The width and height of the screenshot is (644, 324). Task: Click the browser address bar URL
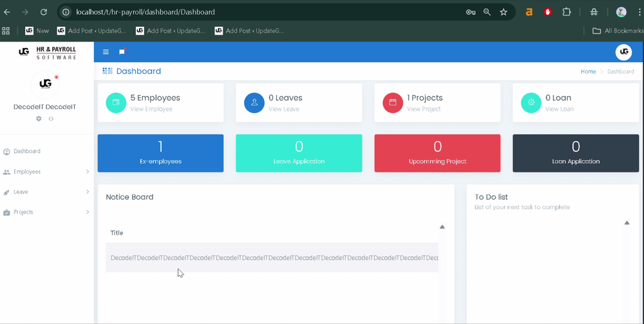point(145,12)
